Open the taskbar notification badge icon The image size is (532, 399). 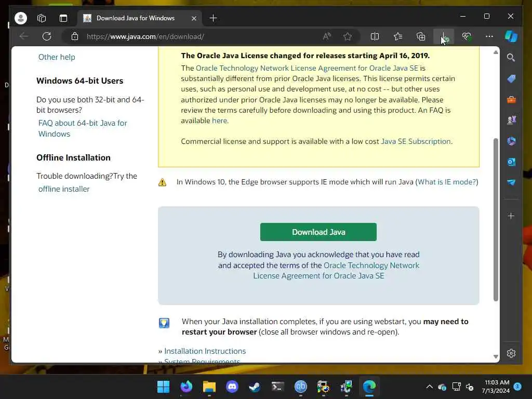(x=517, y=387)
